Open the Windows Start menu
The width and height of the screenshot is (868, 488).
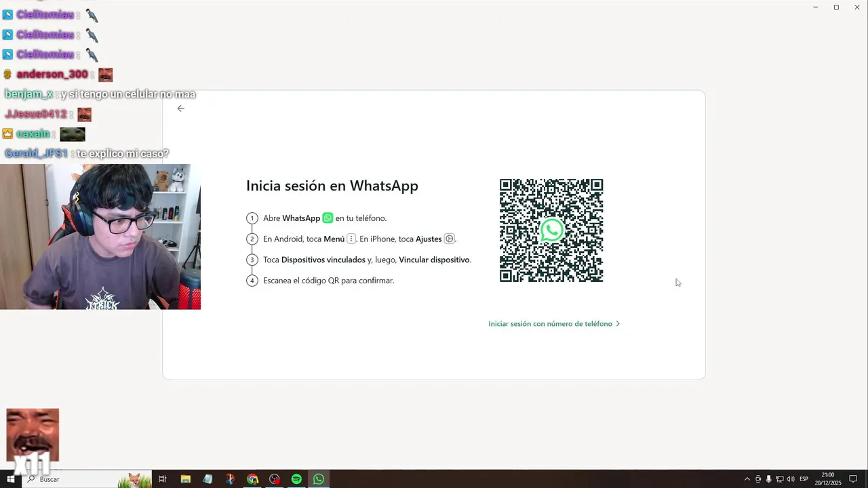(11, 479)
